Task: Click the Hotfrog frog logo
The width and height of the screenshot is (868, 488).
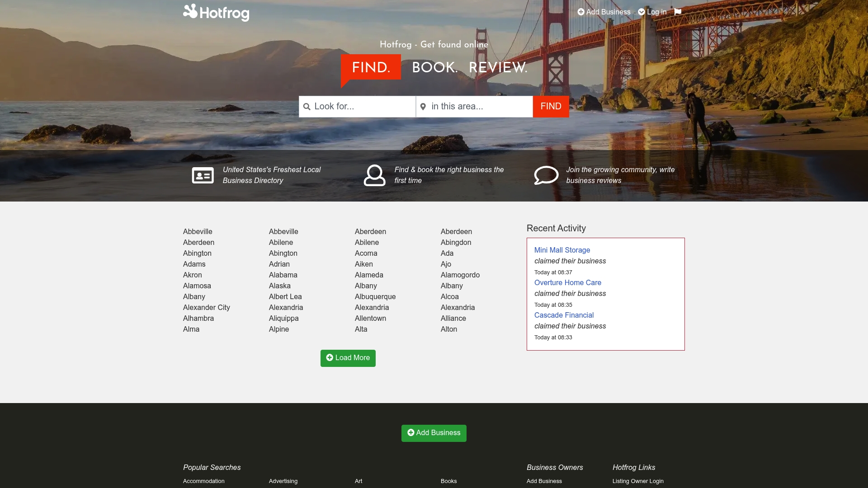Action: [x=190, y=12]
